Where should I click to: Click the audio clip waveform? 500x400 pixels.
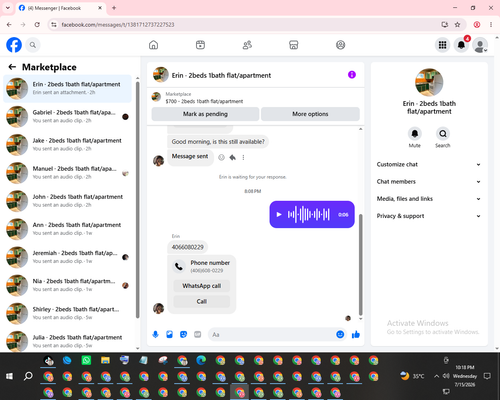tap(309, 214)
